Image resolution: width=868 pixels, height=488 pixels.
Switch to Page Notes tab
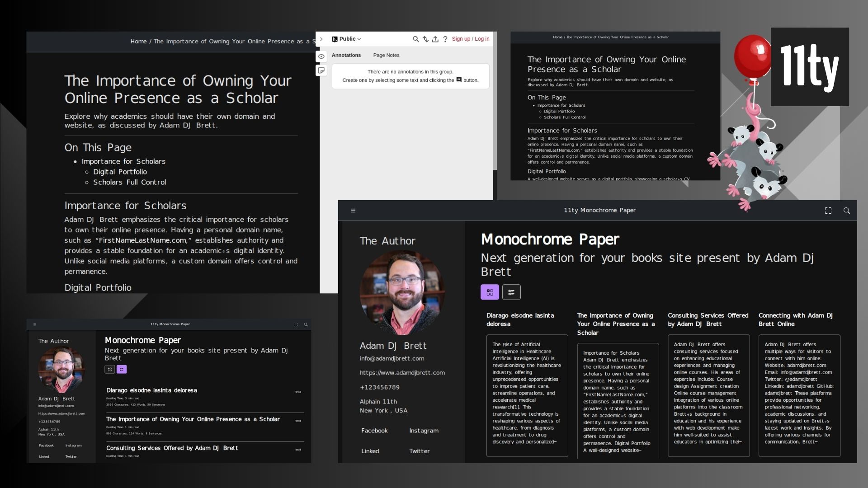tap(386, 55)
